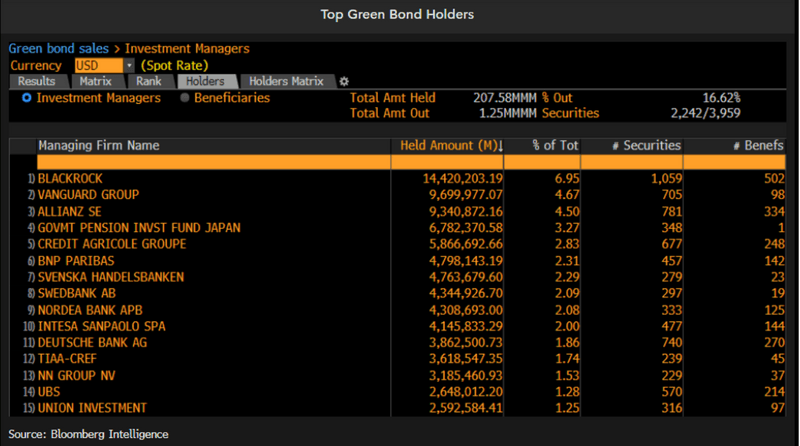The width and height of the screenshot is (800, 446).
Task: Click the 1,059 securities count for BlackRock
Action: point(666,179)
